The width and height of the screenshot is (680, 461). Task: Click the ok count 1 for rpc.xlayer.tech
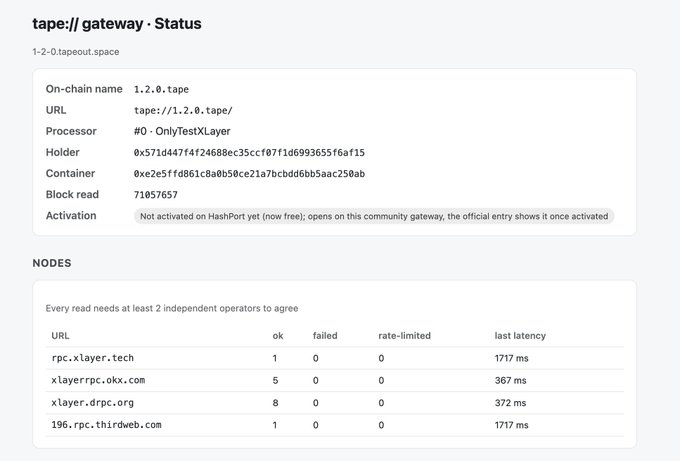click(275, 358)
